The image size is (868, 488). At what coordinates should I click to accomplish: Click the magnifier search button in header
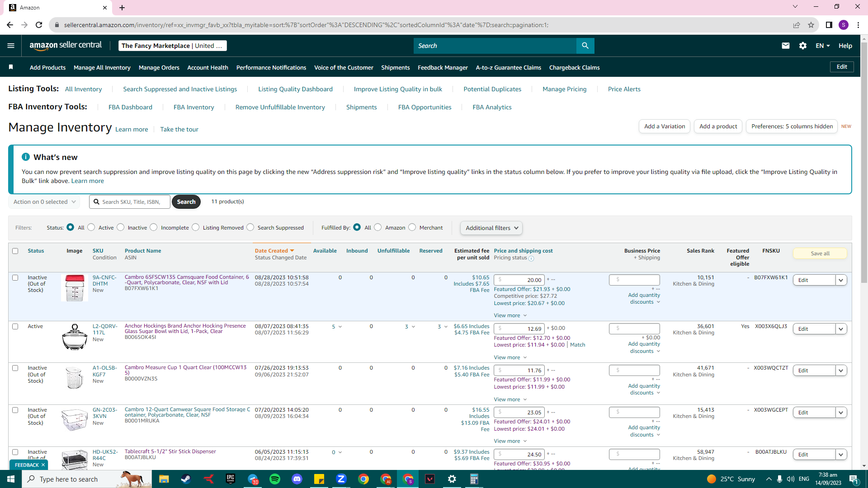pyautogui.click(x=585, y=46)
